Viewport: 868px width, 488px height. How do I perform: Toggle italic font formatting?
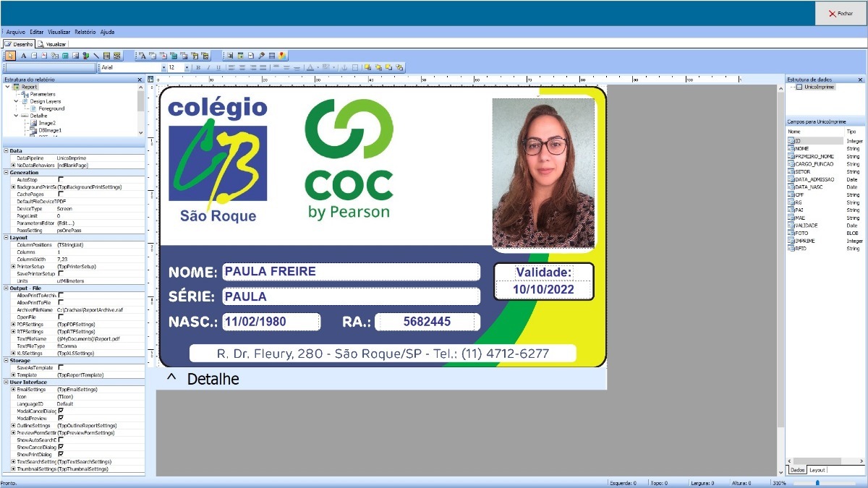click(x=208, y=67)
